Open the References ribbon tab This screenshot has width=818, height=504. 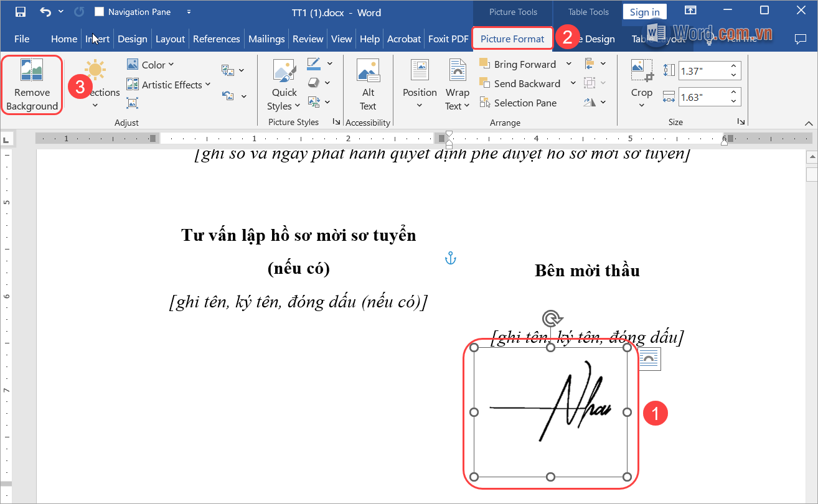point(216,39)
